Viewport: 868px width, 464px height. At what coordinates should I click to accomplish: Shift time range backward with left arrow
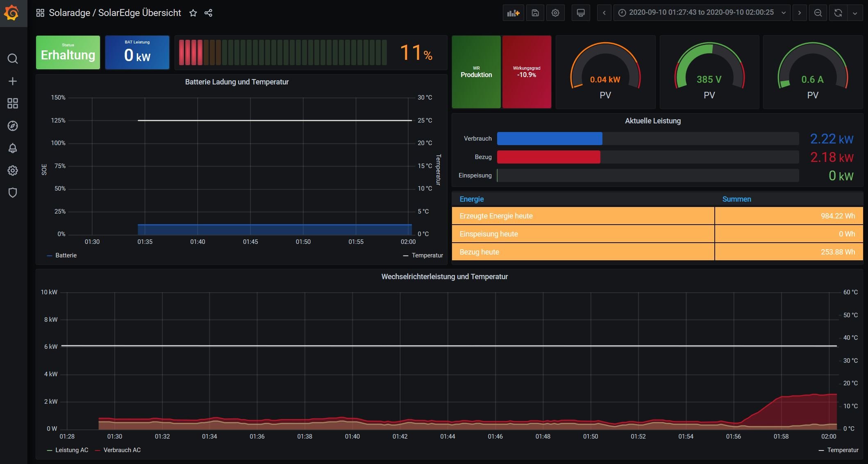pyautogui.click(x=604, y=13)
